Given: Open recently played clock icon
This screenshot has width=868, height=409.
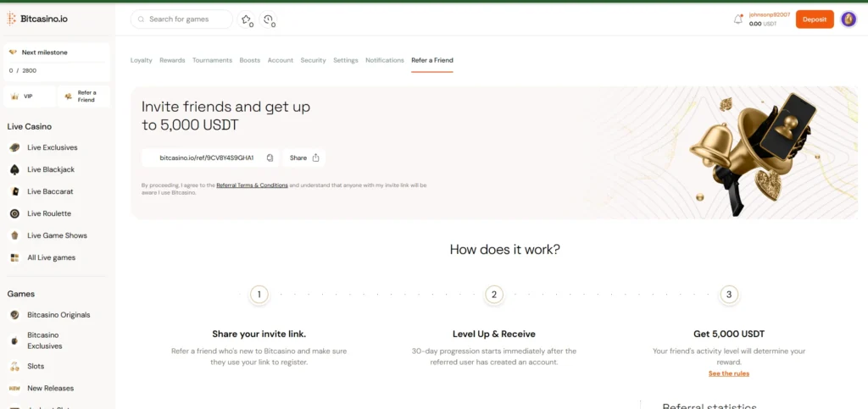Looking at the screenshot, I should tap(269, 19).
